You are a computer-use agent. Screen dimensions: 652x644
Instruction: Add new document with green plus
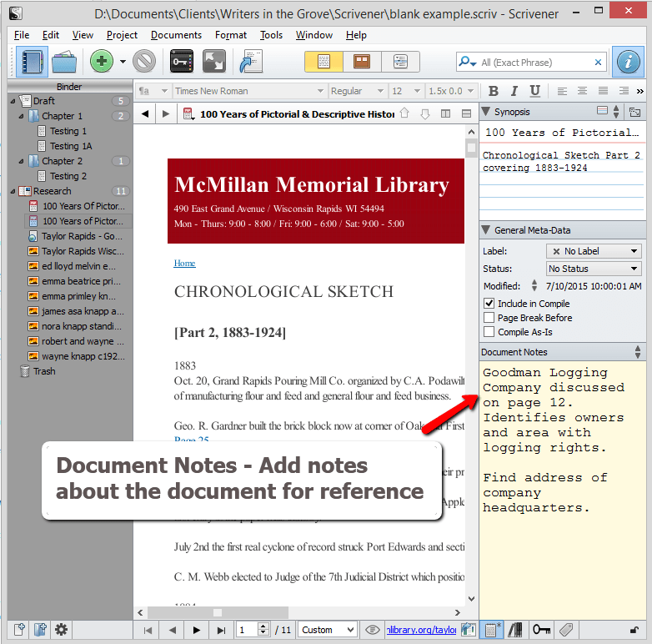(102, 62)
